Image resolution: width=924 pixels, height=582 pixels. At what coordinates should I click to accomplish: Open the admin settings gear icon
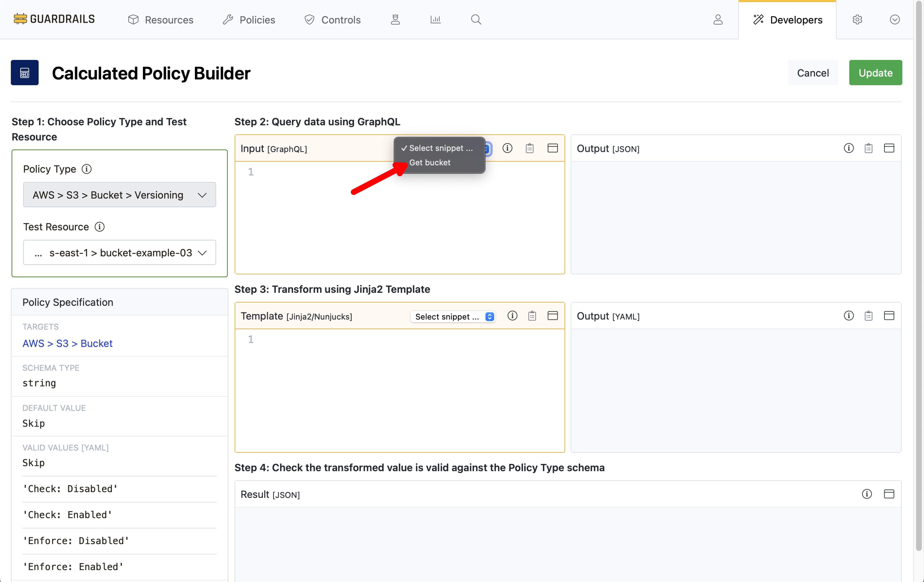(857, 19)
